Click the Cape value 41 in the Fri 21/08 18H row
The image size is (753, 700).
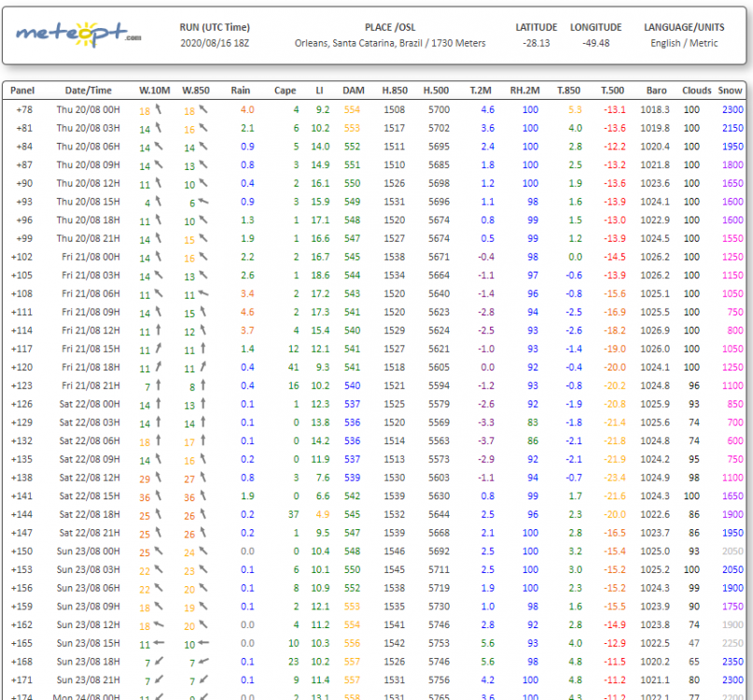click(293, 368)
